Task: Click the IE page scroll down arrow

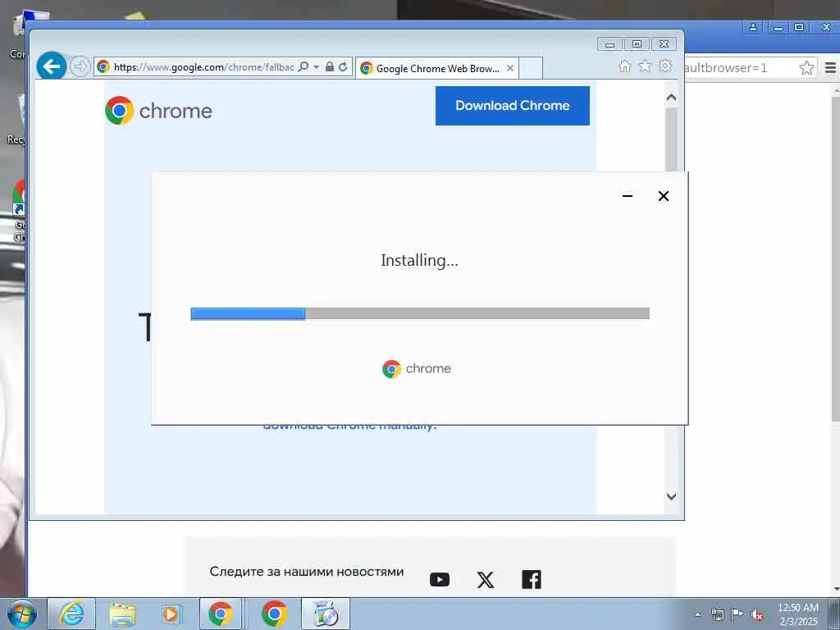Action: pyautogui.click(x=671, y=496)
